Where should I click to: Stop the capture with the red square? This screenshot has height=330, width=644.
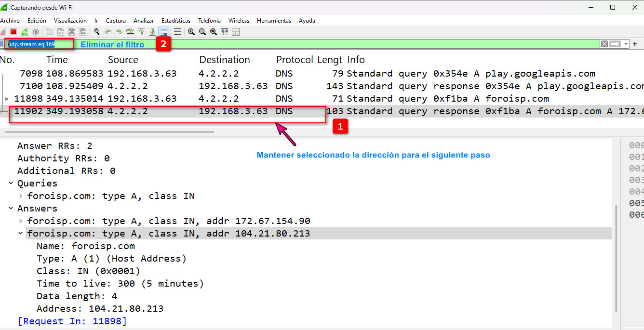tap(13, 32)
